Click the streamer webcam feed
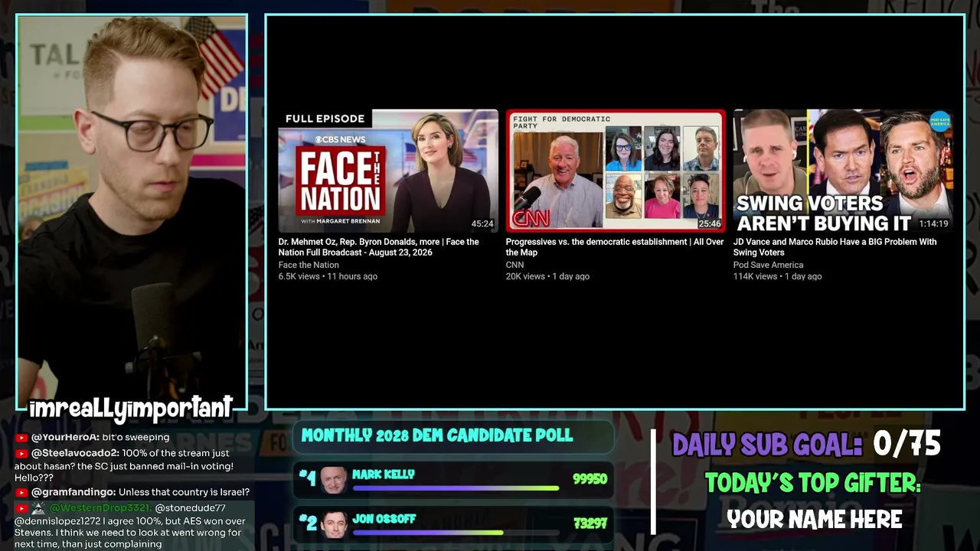 click(132, 212)
